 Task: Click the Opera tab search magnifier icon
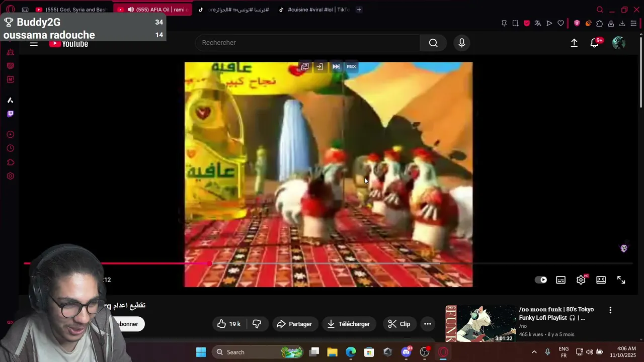coord(600,10)
